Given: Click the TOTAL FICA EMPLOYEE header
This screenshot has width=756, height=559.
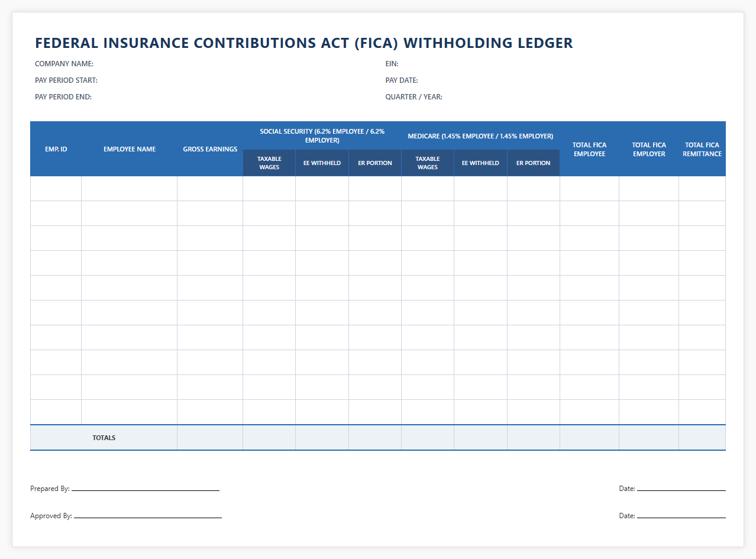Looking at the screenshot, I should [590, 149].
